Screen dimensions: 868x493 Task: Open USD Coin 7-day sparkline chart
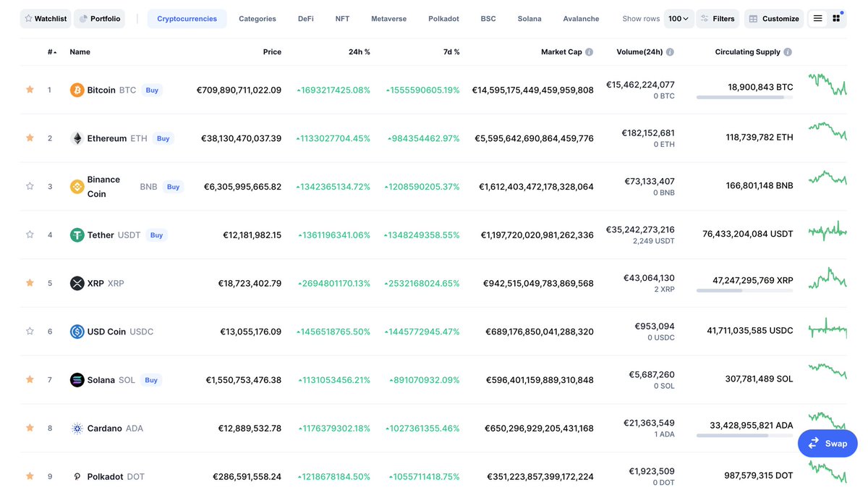pyautogui.click(x=827, y=329)
